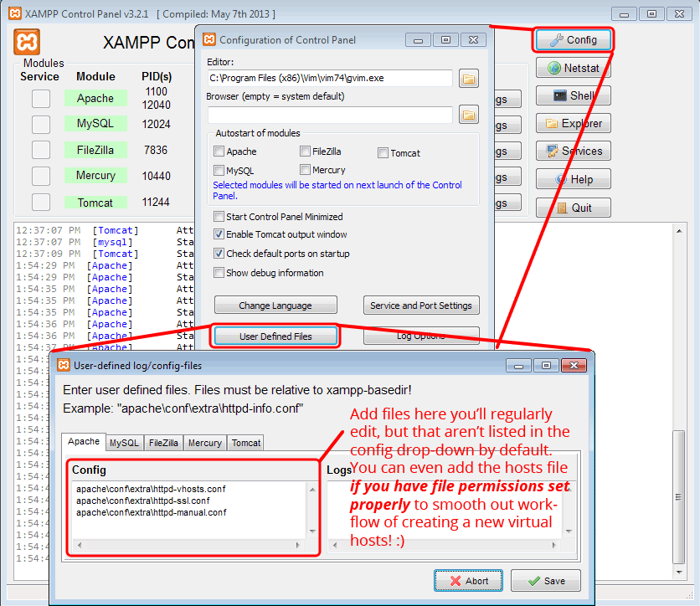Open Explorer from the control panel

point(573,122)
